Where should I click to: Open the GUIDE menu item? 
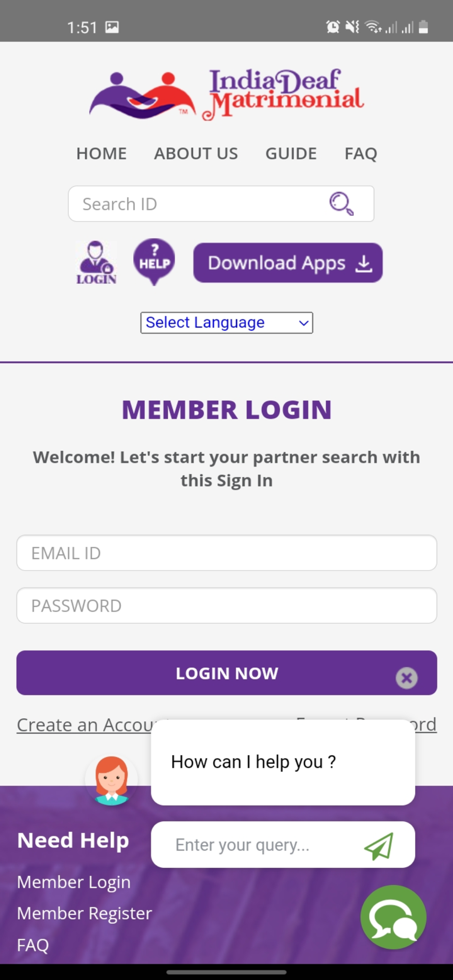pos(291,153)
